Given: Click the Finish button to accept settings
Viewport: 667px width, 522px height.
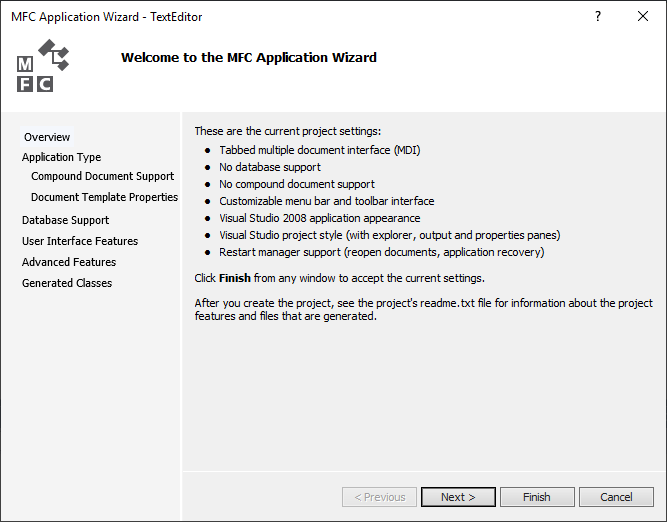Looking at the screenshot, I should click(536, 497).
